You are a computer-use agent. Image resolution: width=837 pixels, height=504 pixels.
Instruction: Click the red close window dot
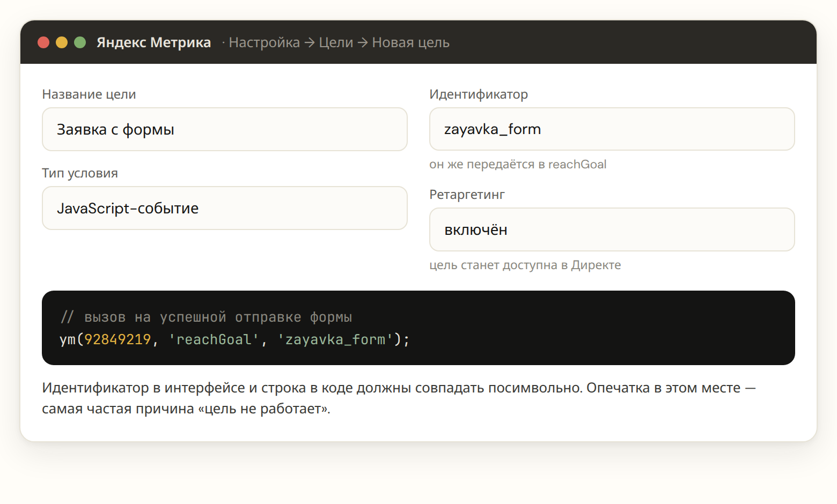pyautogui.click(x=43, y=42)
